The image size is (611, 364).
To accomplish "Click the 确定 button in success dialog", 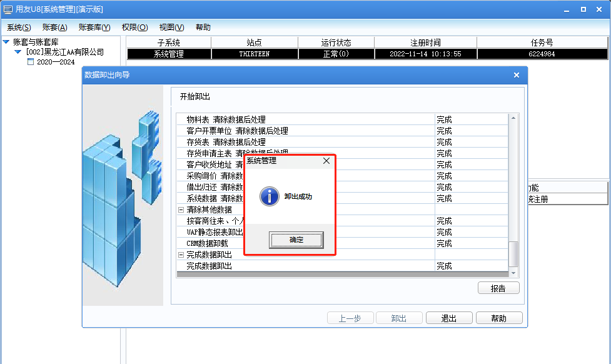I will (296, 240).
